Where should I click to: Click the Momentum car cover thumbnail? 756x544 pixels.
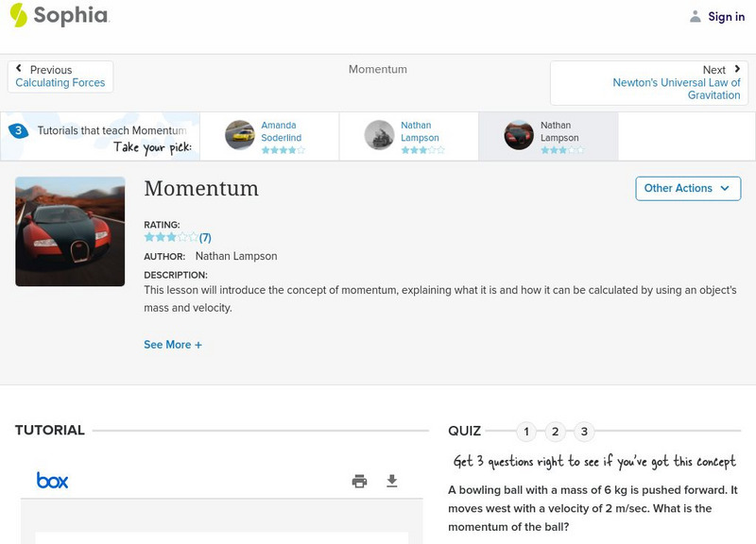point(69,230)
